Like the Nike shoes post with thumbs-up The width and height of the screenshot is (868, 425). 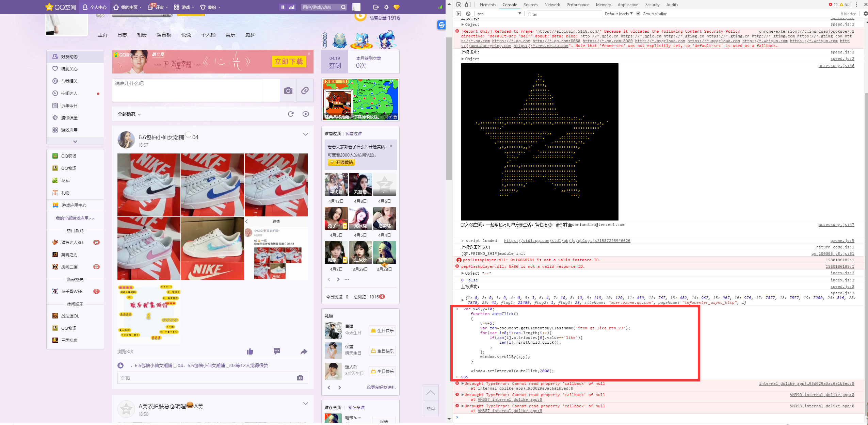[250, 351]
